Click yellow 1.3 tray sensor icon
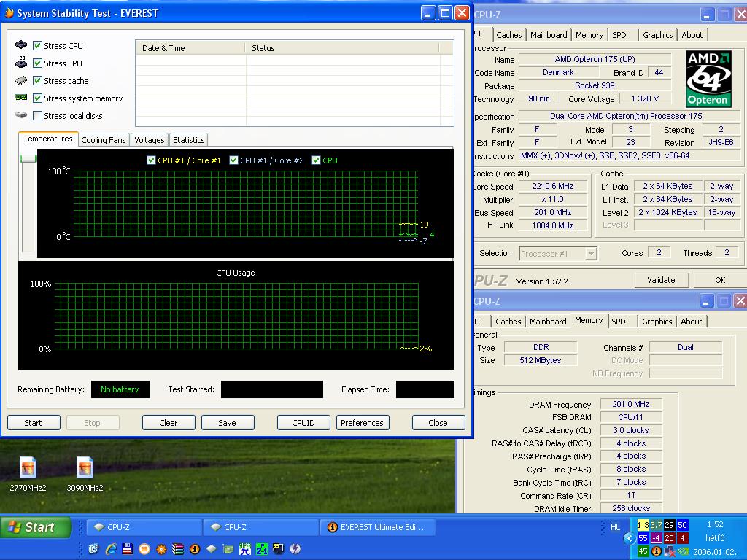 [x=643, y=525]
